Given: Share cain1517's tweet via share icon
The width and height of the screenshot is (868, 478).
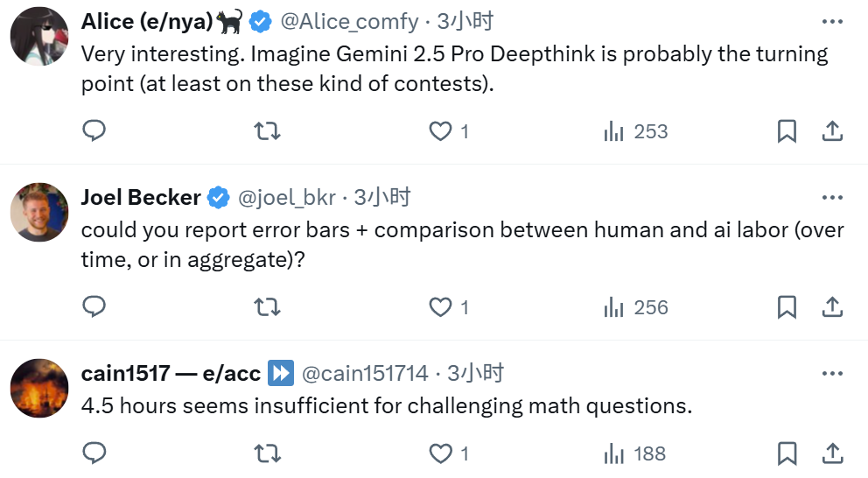Looking at the screenshot, I should coord(832,453).
